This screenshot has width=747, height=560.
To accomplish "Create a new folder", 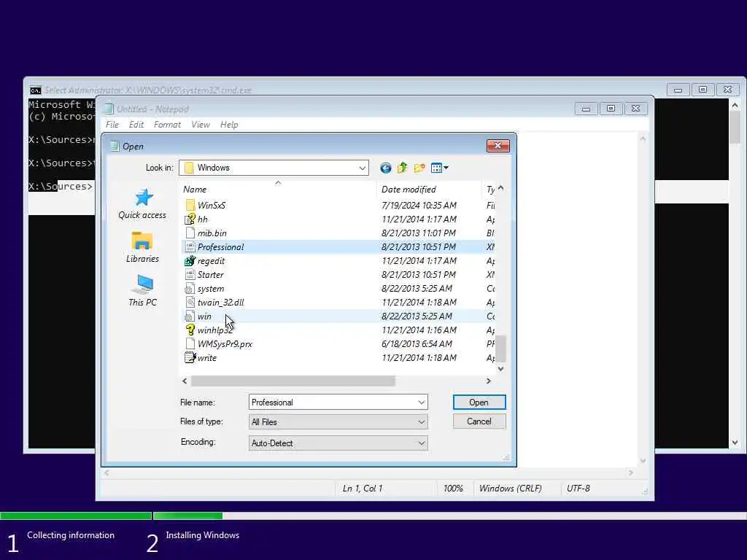I will (x=419, y=168).
